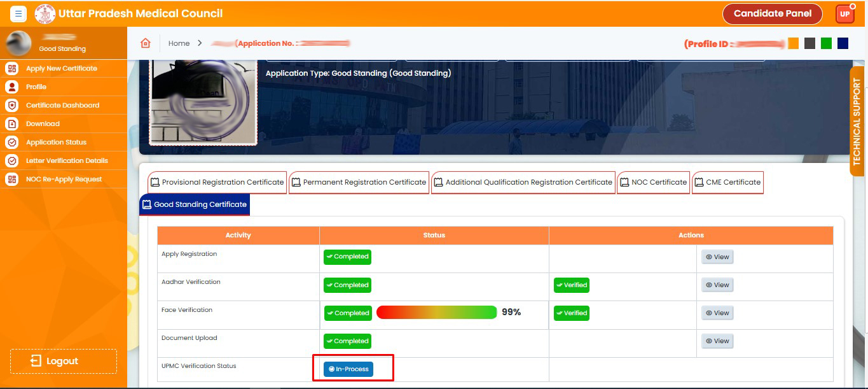Switch to Permanent Registration Certificate tab
The height and width of the screenshot is (389, 868).
click(359, 183)
